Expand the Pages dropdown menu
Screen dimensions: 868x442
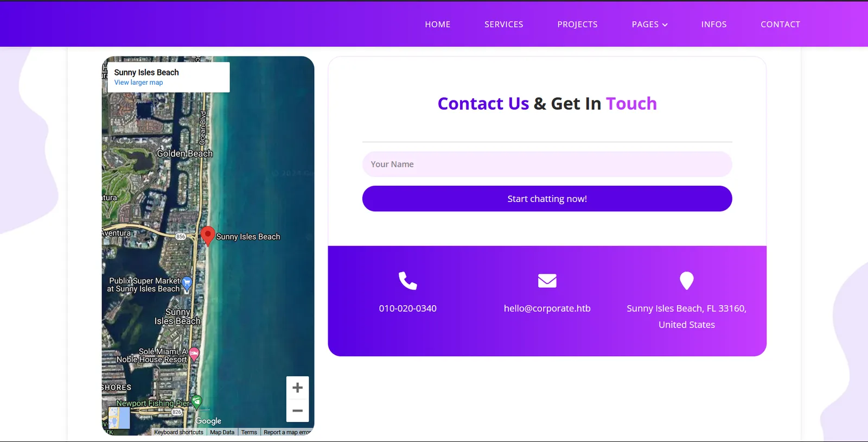click(649, 24)
